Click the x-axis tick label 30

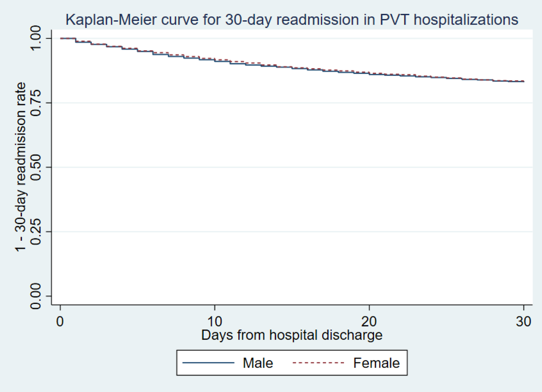tap(523, 321)
